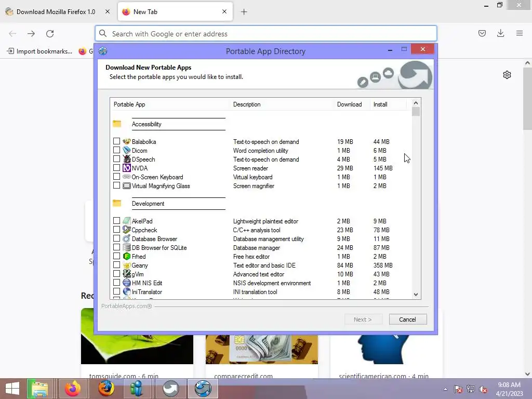Screen dimensions: 532x399
Task: Click the muted volume tray icon
Action: click(483, 389)
